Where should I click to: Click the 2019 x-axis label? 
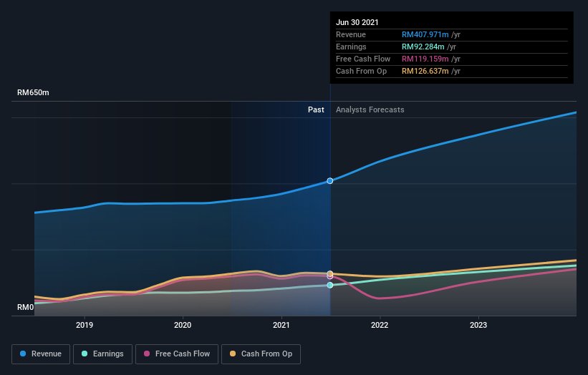[x=85, y=325]
